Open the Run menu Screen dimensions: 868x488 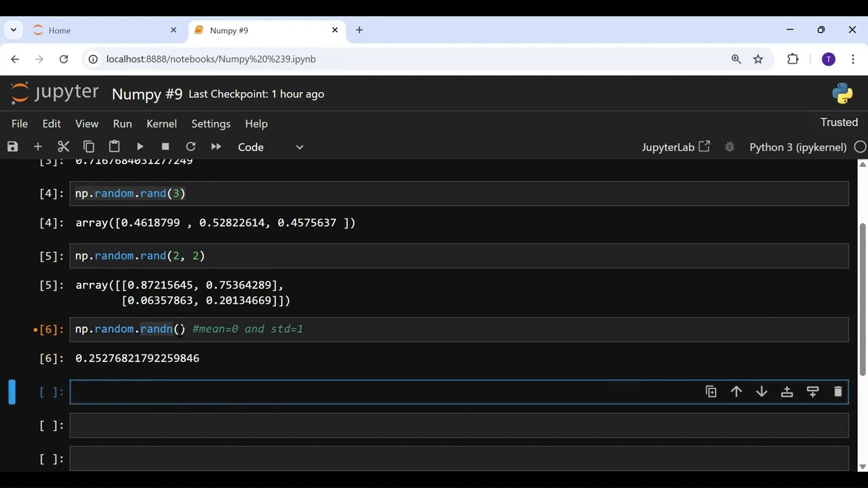pos(122,124)
